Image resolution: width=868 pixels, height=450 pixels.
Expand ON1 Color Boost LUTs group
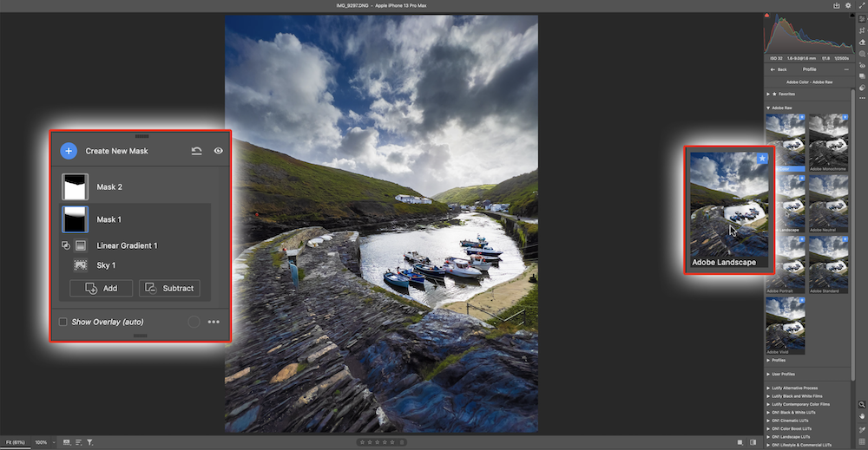[x=768, y=429]
